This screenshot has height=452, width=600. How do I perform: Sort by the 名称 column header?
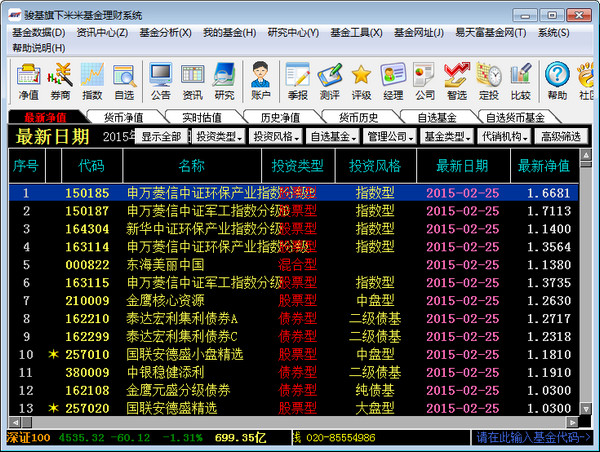click(192, 166)
